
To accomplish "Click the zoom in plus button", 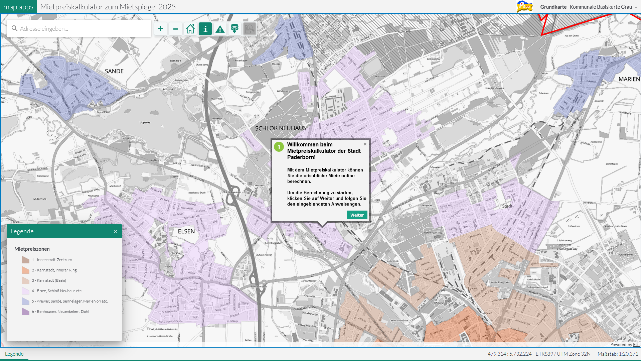I will pyautogui.click(x=161, y=29).
